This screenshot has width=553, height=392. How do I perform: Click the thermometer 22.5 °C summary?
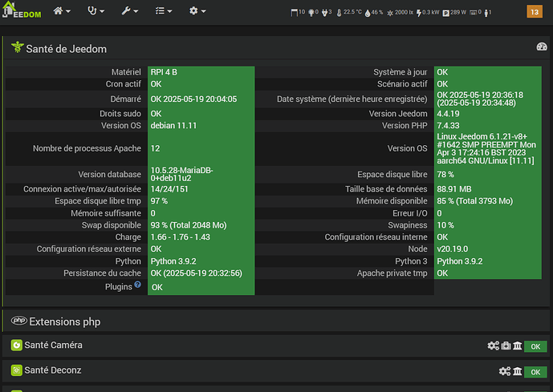(x=349, y=13)
